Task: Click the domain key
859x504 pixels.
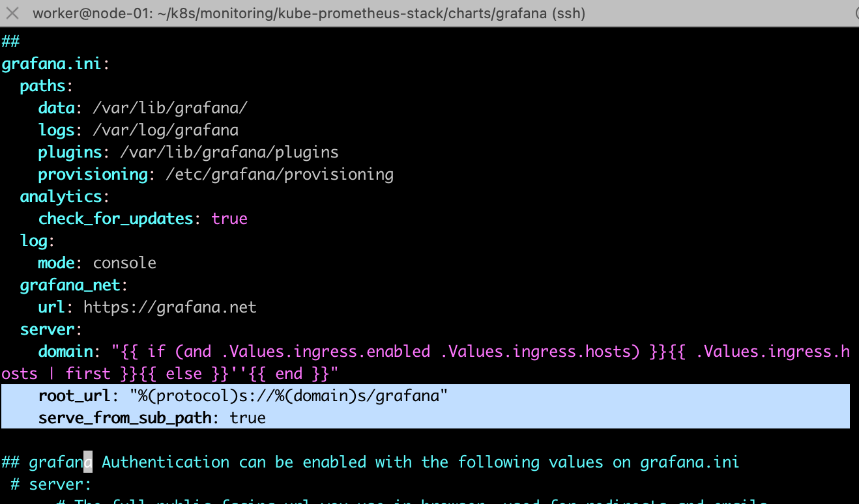Action: [65, 352]
